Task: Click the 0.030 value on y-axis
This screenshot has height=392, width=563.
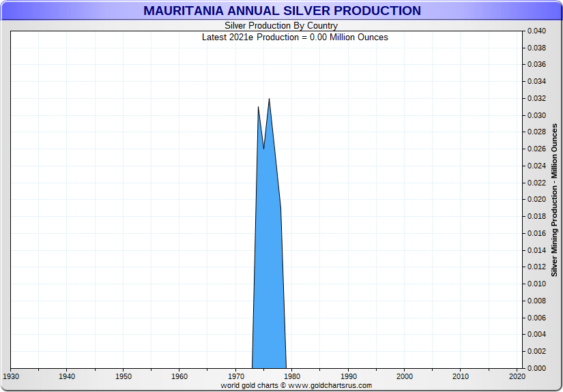Action: click(x=536, y=116)
